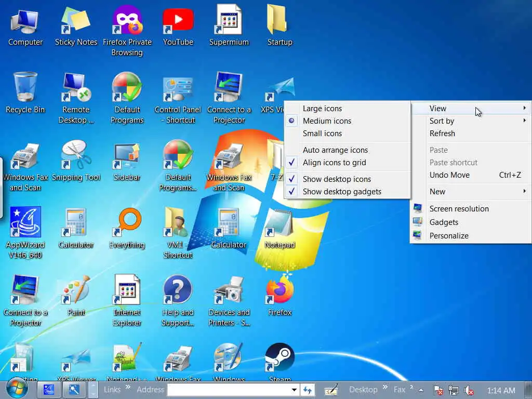Click the muted volume tray icon
The width and height of the screenshot is (532, 399).
(x=469, y=391)
